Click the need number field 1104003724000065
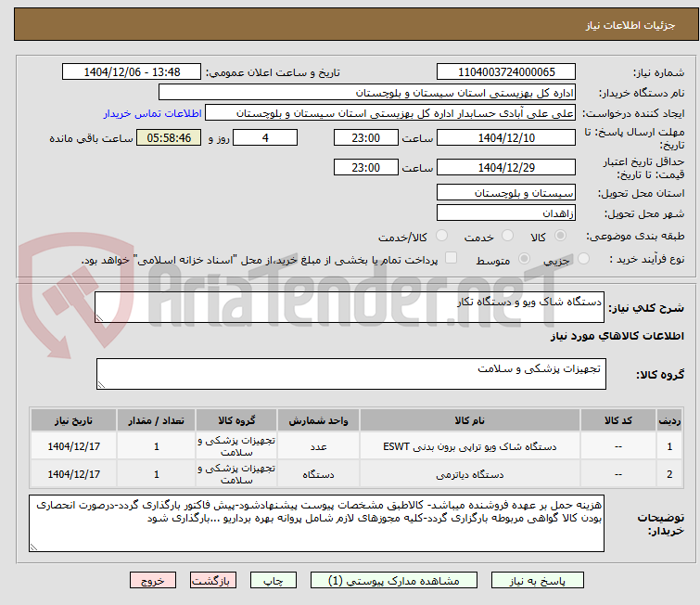The image size is (700, 605). coord(506,72)
